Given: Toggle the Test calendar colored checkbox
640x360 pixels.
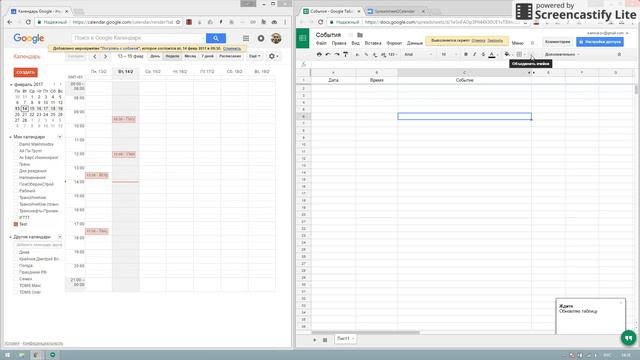Looking at the screenshot, I should (x=16, y=224).
